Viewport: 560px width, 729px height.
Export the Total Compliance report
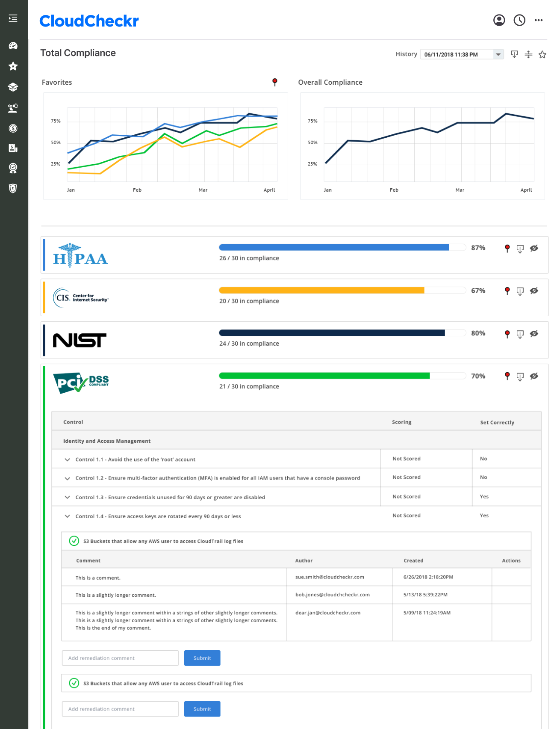tap(514, 54)
